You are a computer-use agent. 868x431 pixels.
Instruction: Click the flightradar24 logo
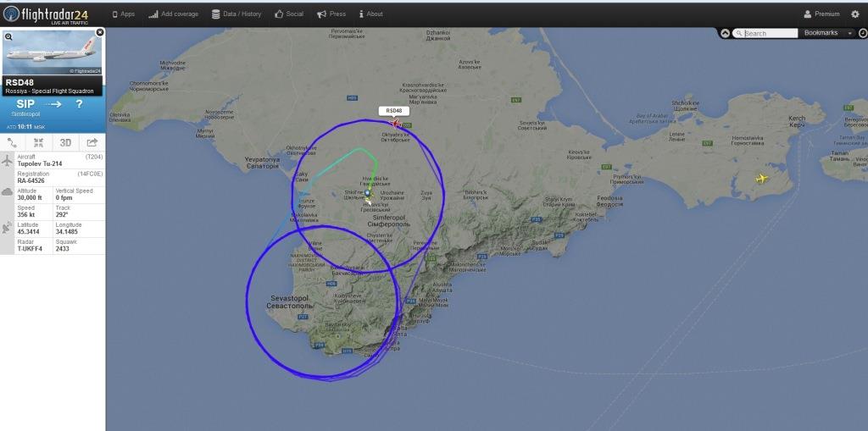[x=46, y=14]
